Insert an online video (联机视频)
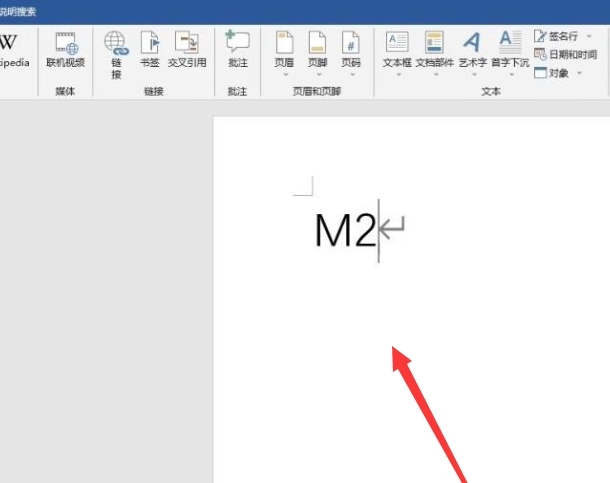 [x=65, y=51]
